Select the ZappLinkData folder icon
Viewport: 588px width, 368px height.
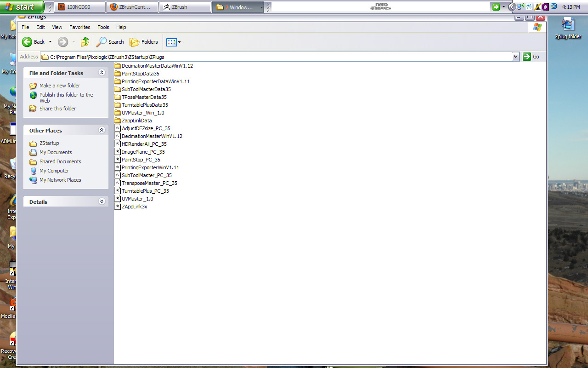118,121
